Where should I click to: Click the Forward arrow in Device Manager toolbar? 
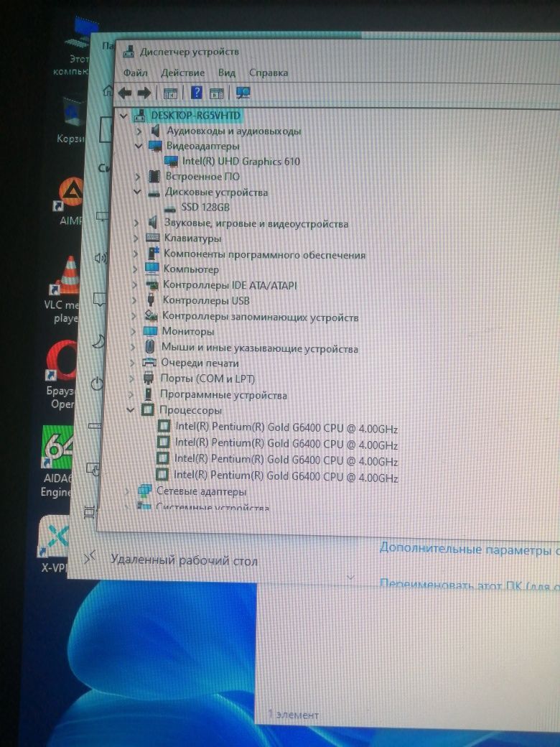click(x=144, y=93)
